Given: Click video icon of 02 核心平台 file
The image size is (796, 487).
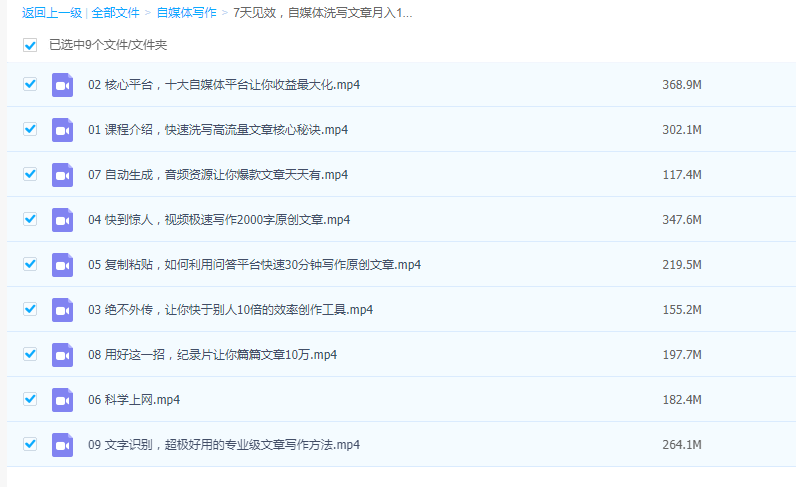Looking at the screenshot, I should click(63, 85).
